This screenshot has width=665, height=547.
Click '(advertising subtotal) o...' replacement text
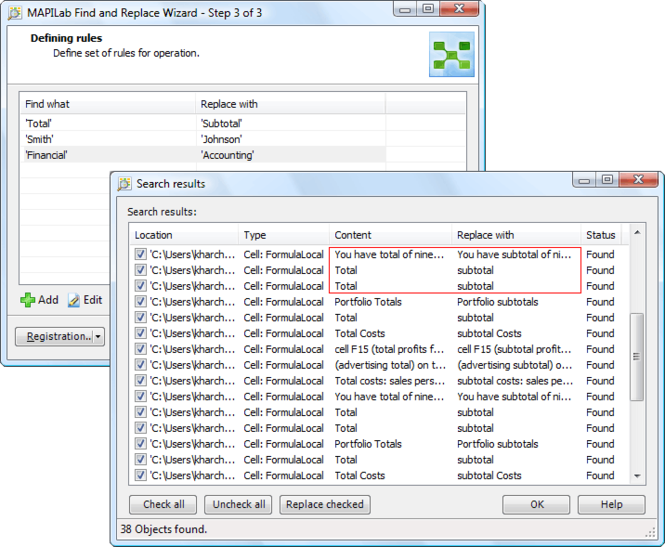pyautogui.click(x=514, y=365)
